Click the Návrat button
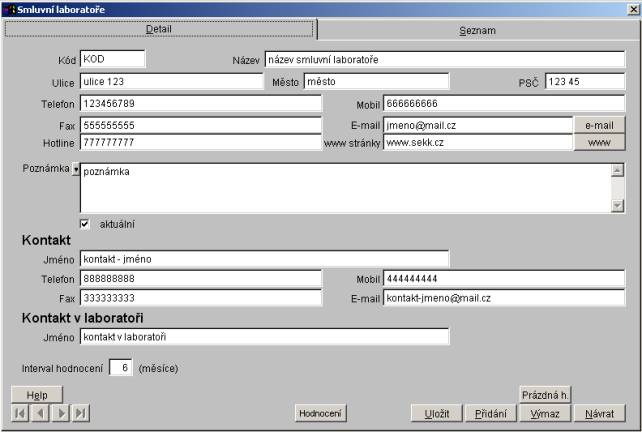 (600, 413)
